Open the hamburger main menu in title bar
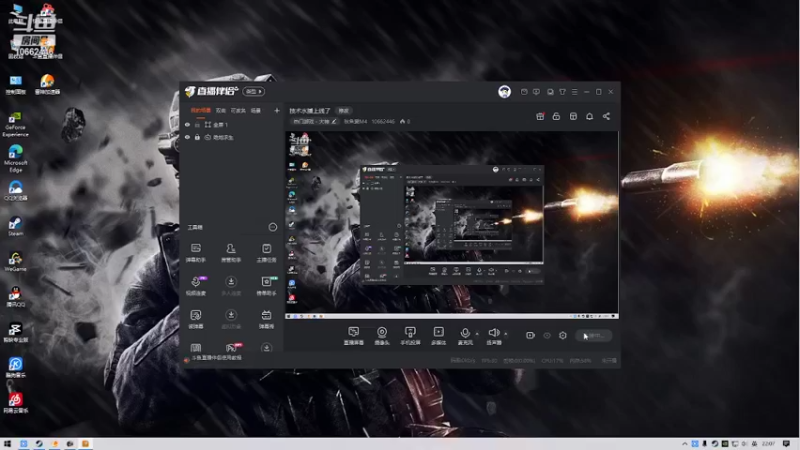The image size is (800, 450). point(574,92)
